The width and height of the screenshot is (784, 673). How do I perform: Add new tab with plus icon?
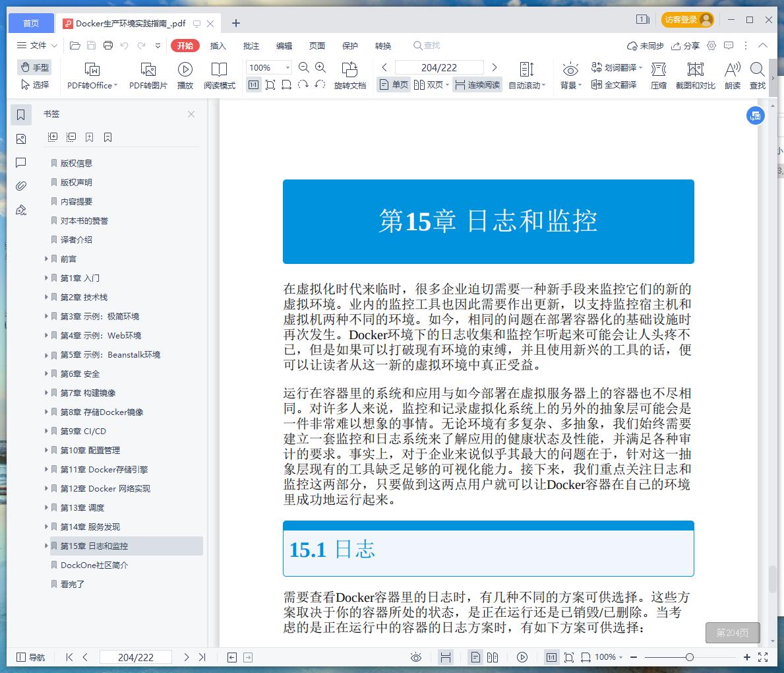pos(236,23)
